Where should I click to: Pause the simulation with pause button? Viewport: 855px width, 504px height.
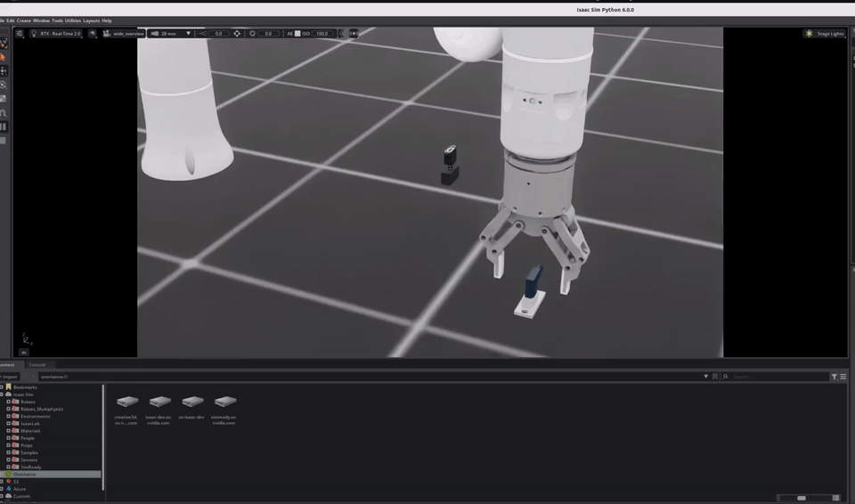pos(4,126)
